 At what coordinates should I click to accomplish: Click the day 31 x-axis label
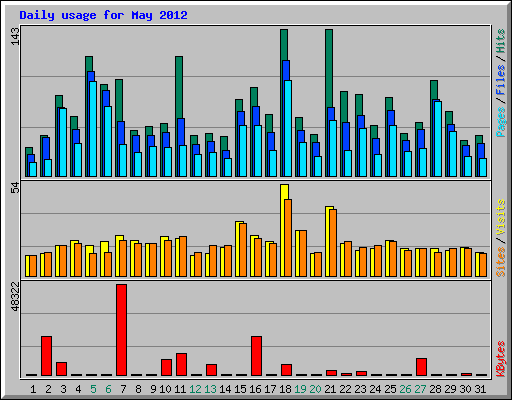click(480, 389)
